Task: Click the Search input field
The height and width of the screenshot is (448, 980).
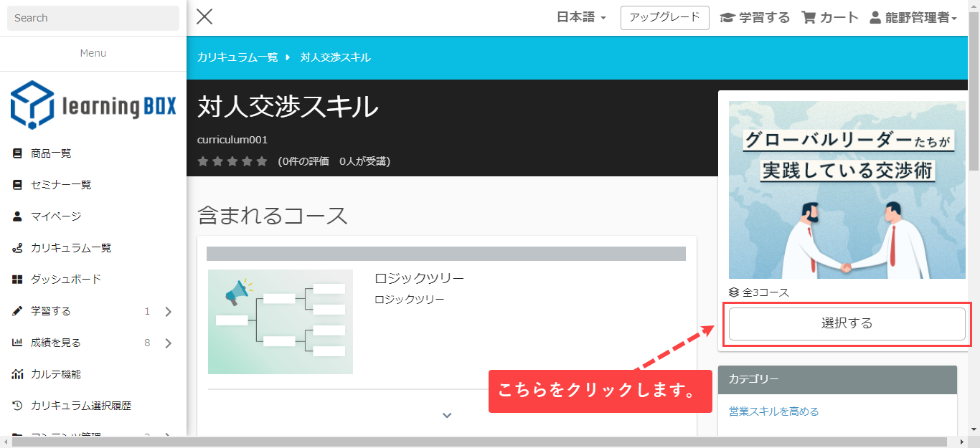Action: point(93,18)
